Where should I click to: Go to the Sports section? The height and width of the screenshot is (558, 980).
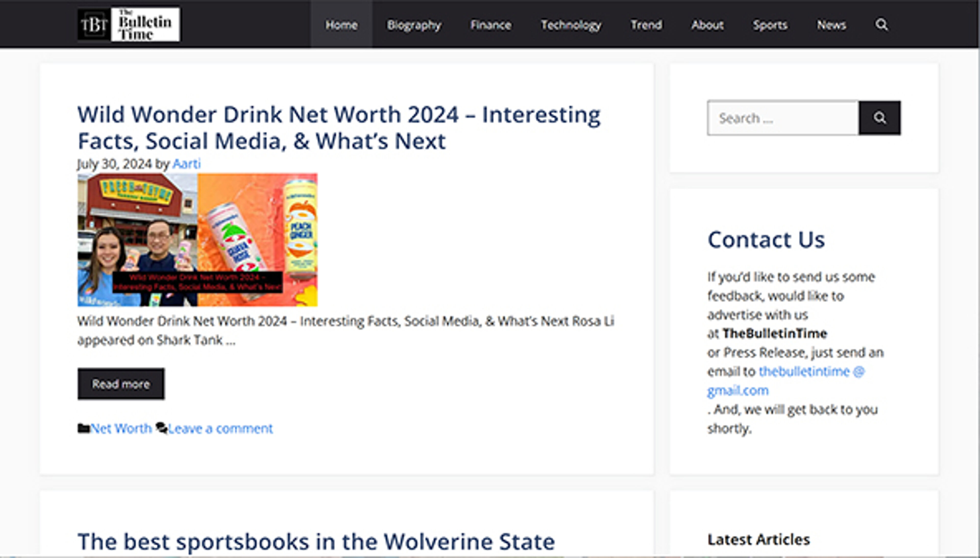(770, 25)
